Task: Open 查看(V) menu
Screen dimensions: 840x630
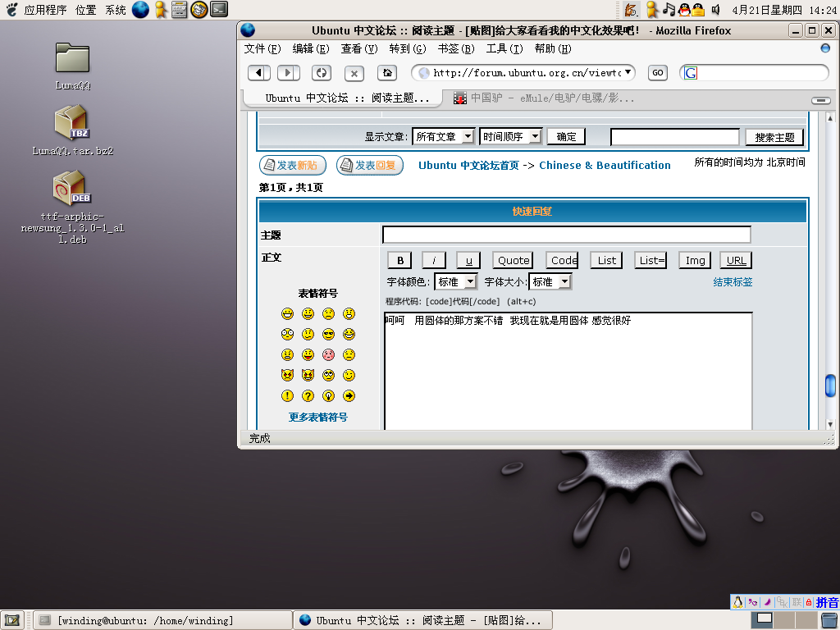Action: pyautogui.click(x=359, y=48)
